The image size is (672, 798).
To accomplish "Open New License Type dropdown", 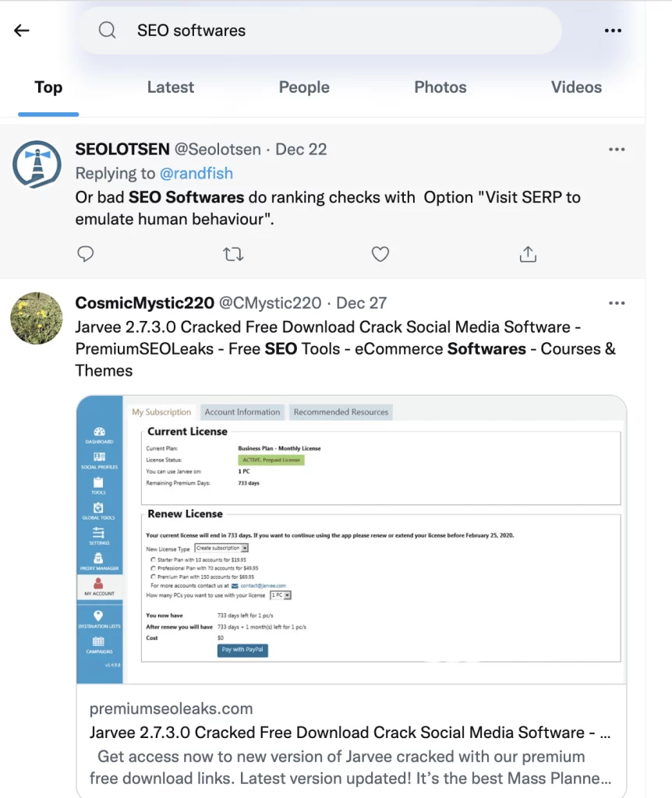I will click(x=221, y=548).
